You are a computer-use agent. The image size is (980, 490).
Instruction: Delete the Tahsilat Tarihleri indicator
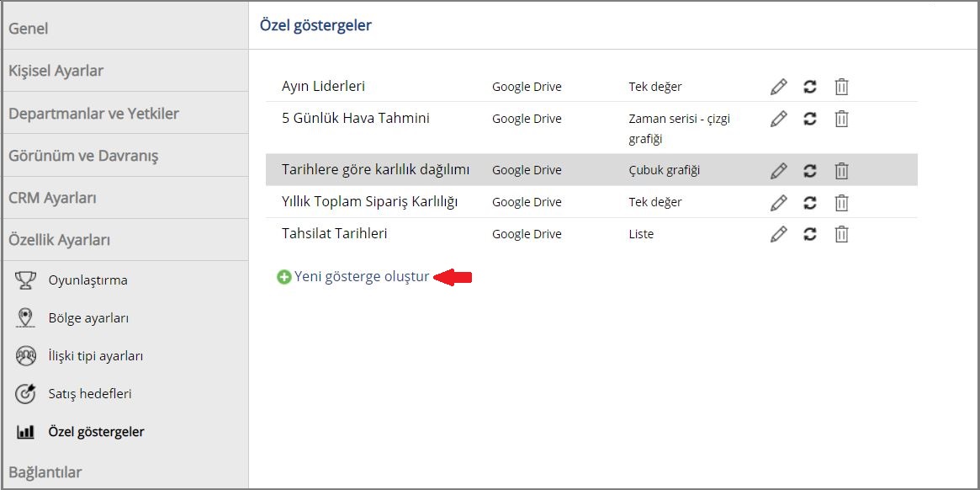(842, 234)
